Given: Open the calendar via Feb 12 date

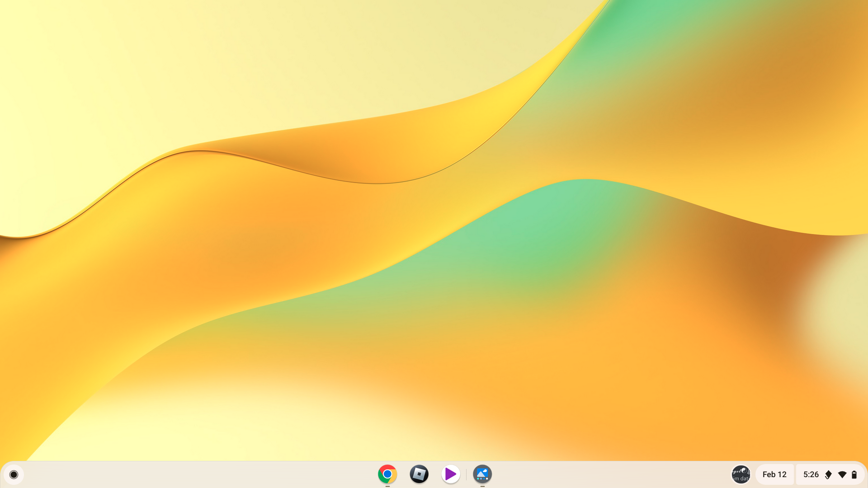Looking at the screenshot, I should pyautogui.click(x=774, y=474).
